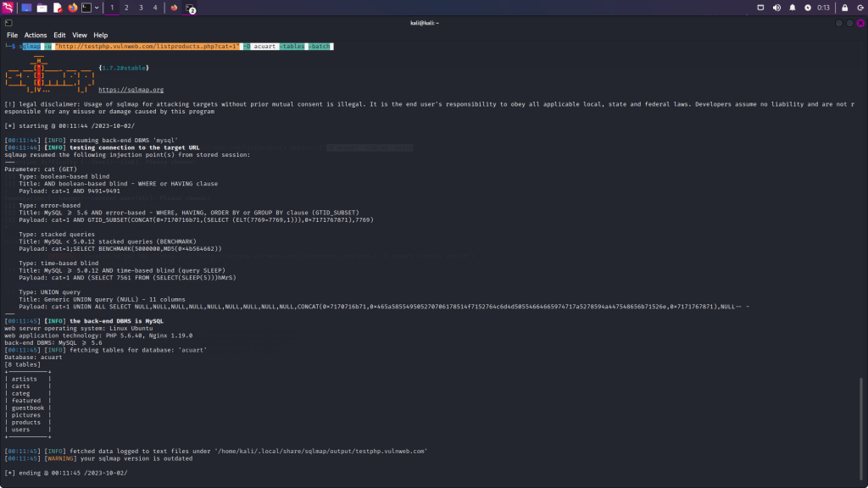Minimize the terminal window
868x488 pixels.
pyautogui.click(x=839, y=23)
